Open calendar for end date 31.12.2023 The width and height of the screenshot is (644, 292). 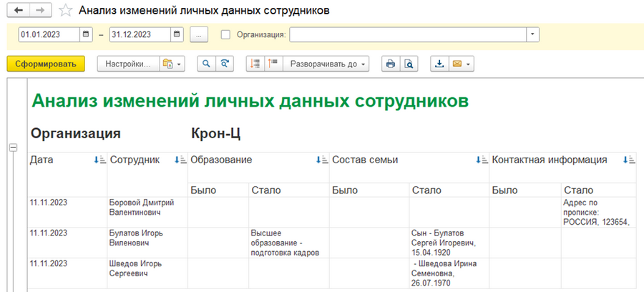click(x=176, y=34)
